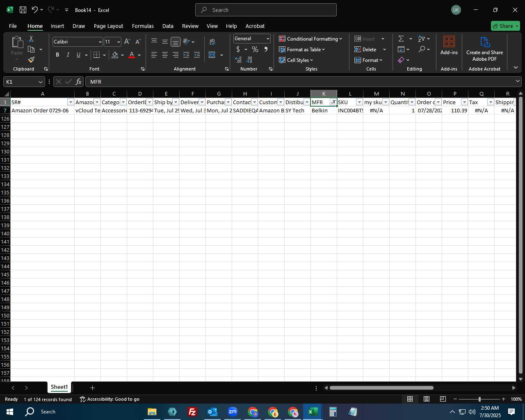Toggle Bold formatting
Image resolution: width=525 pixels, height=420 pixels.
pyautogui.click(x=57, y=55)
